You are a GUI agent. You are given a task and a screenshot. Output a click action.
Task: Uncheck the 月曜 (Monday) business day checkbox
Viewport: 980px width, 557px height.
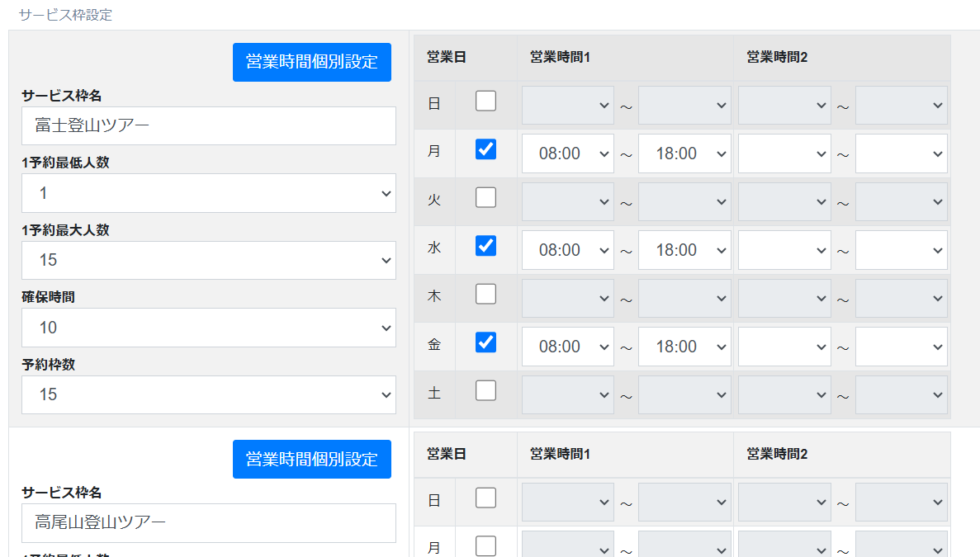click(485, 149)
